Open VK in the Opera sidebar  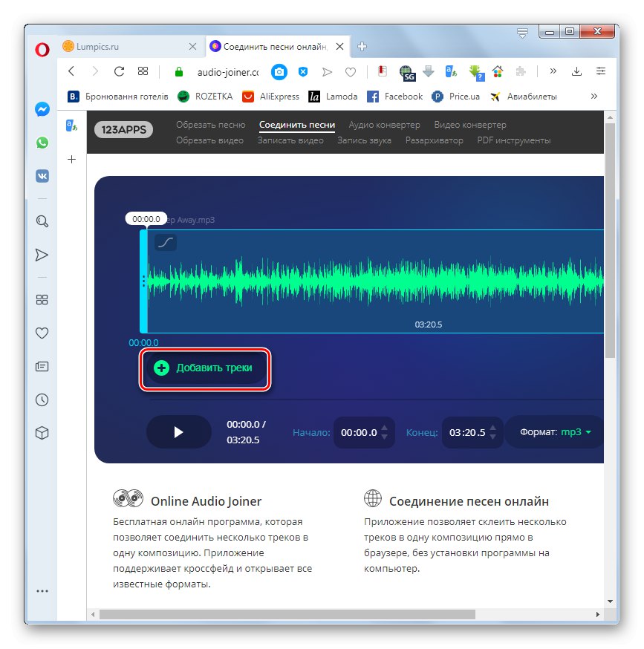pos(42,176)
